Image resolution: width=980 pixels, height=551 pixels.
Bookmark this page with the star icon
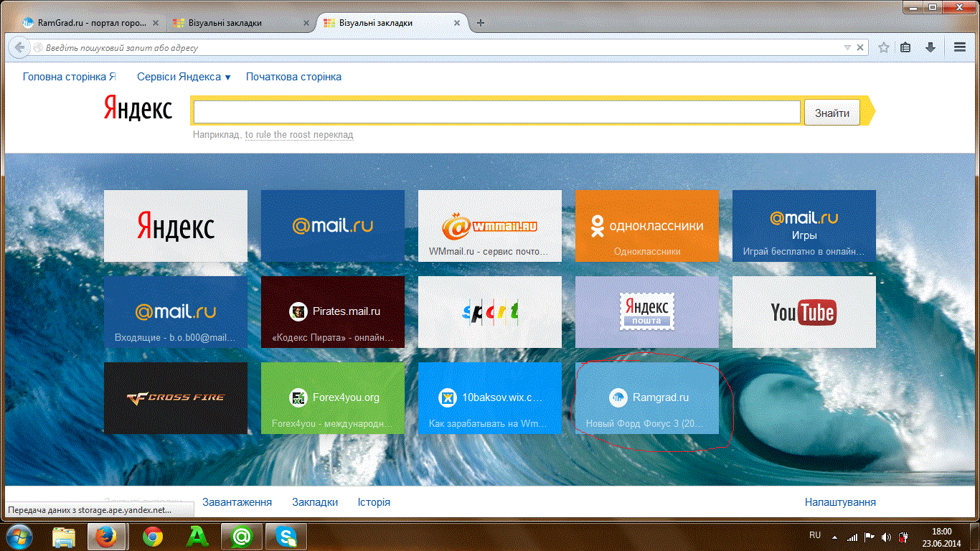tap(884, 47)
